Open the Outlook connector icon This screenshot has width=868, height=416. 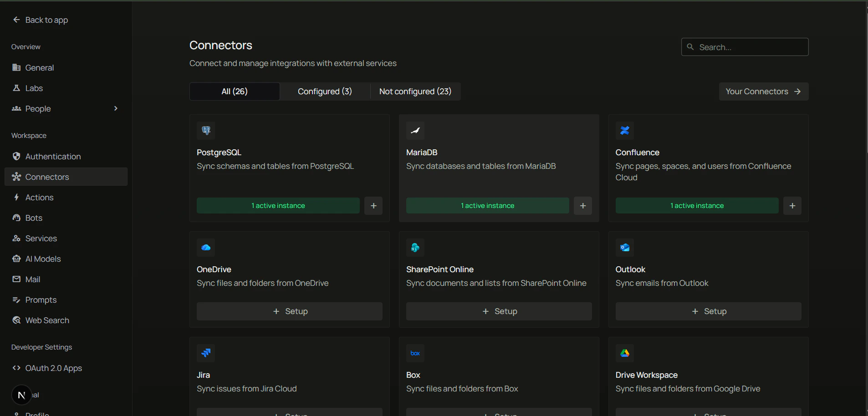[625, 248]
